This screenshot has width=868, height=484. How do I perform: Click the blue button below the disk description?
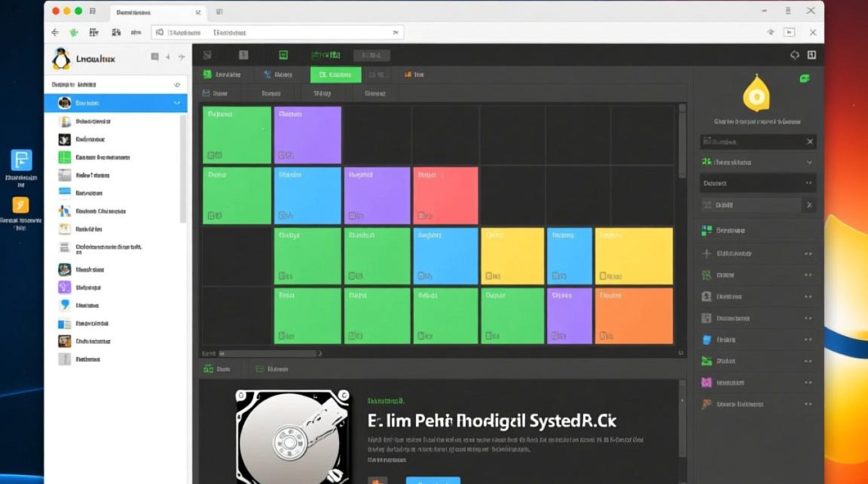coord(433,480)
